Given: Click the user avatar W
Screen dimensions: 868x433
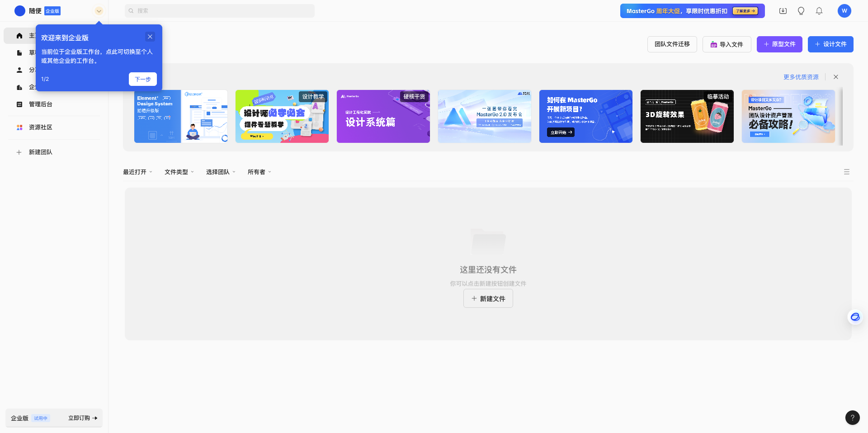Looking at the screenshot, I should [x=844, y=11].
